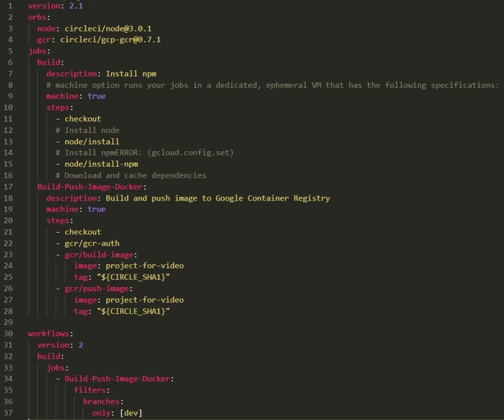
Task: Click the 'checkout' step on line 21
Action: tap(83, 232)
